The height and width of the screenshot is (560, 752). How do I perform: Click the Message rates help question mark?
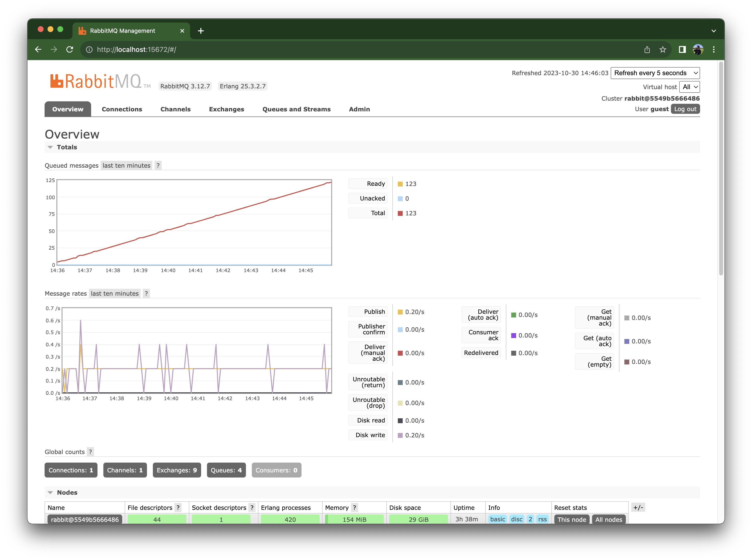click(x=146, y=293)
